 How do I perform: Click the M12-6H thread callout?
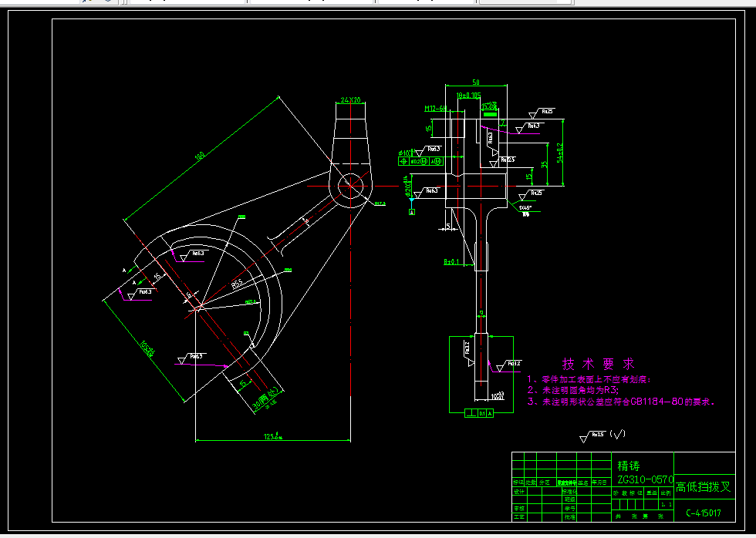tap(436, 109)
